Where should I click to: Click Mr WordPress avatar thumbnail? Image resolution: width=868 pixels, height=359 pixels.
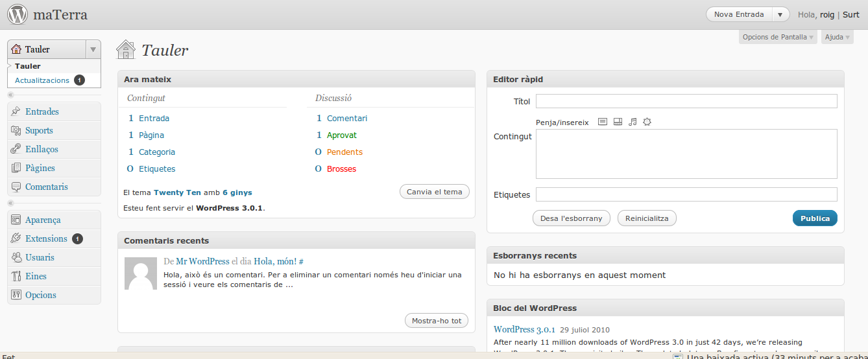[x=140, y=273]
